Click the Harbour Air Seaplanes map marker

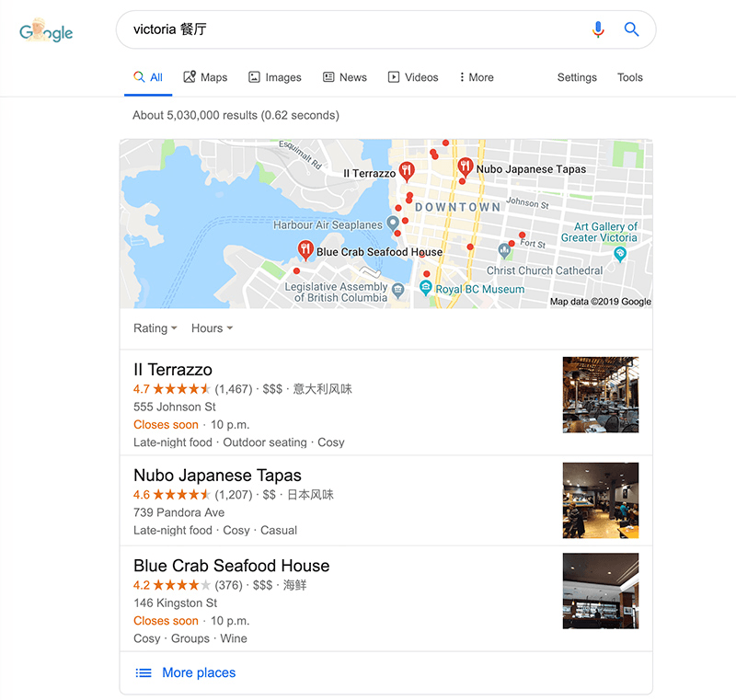[x=393, y=224]
